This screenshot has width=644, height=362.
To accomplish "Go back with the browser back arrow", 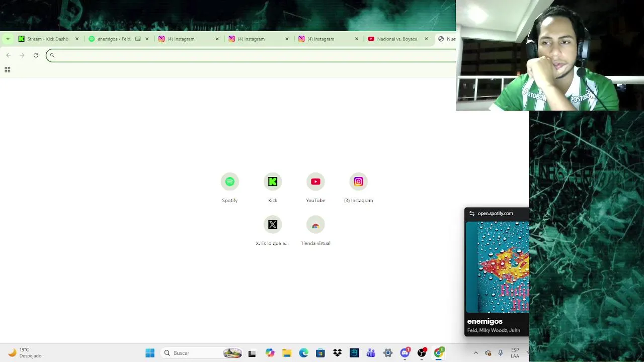I will pos(9,55).
